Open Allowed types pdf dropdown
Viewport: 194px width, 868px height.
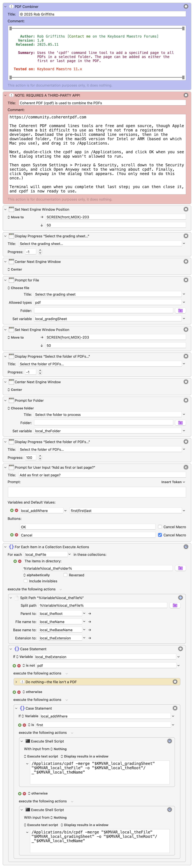pos(184,302)
